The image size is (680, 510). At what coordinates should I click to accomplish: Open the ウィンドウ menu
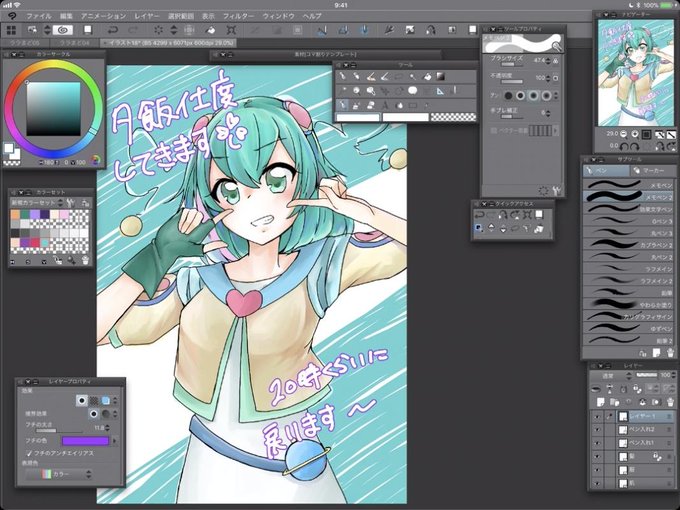278,16
